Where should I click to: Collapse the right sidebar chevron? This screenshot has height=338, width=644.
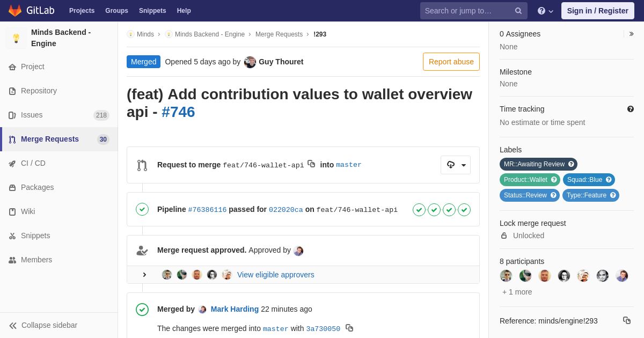(632, 34)
